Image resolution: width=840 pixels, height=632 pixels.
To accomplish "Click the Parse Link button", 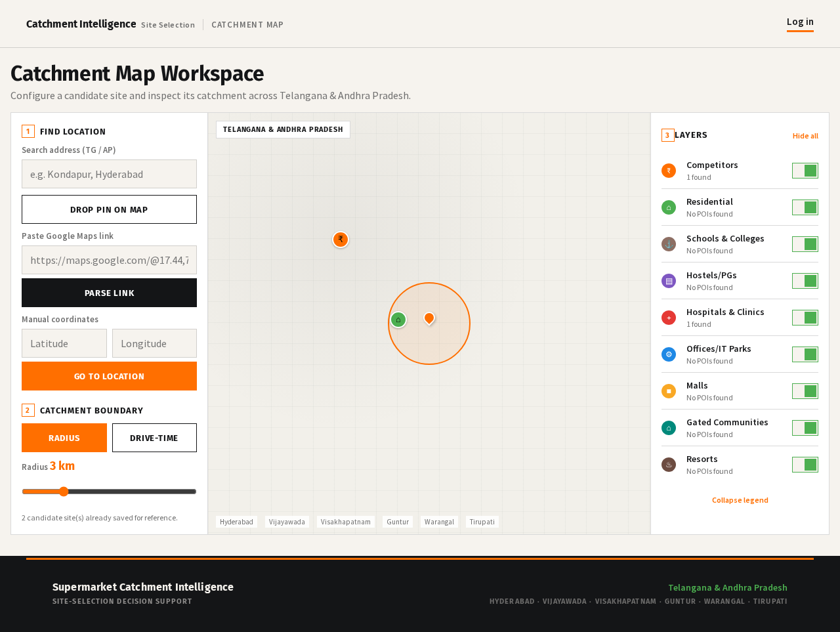I will click(x=109, y=293).
